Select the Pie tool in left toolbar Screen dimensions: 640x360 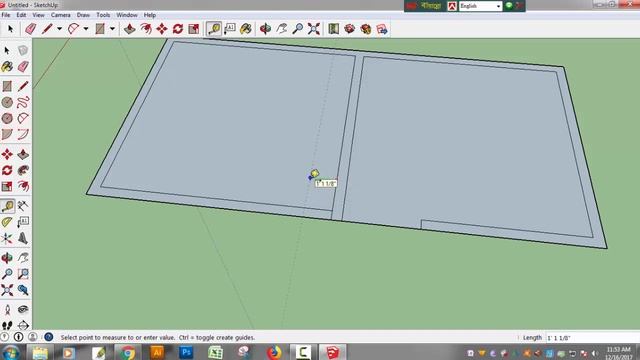coord(7,134)
